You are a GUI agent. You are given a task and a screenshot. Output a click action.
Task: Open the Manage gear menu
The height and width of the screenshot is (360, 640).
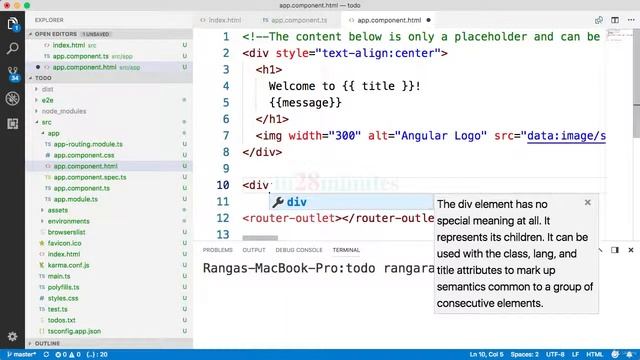tap(13, 336)
